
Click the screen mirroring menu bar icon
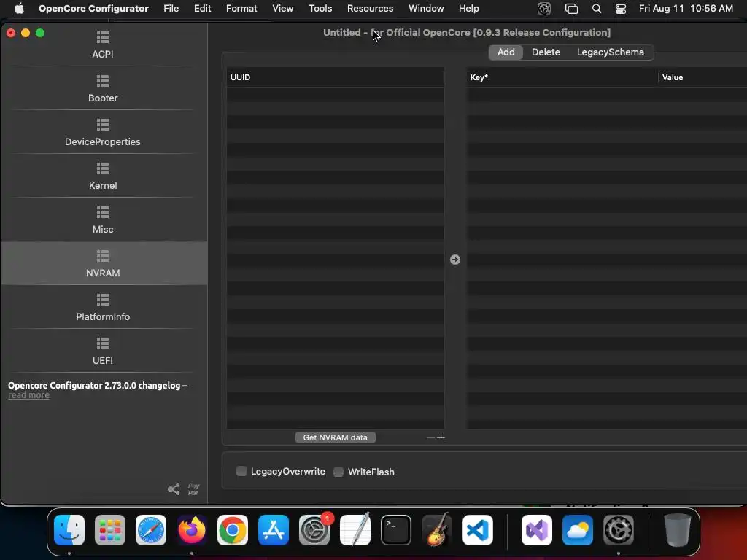click(571, 9)
